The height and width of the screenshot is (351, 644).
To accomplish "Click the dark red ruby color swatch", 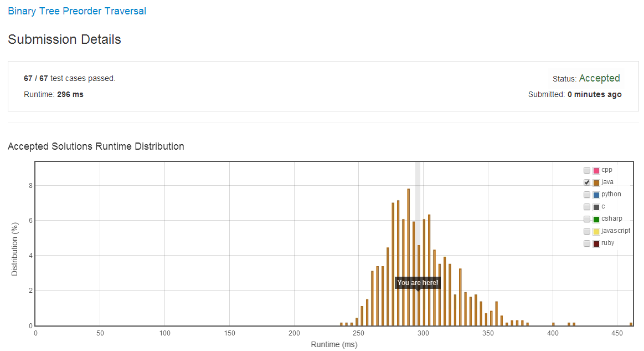I will tap(596, 243).
